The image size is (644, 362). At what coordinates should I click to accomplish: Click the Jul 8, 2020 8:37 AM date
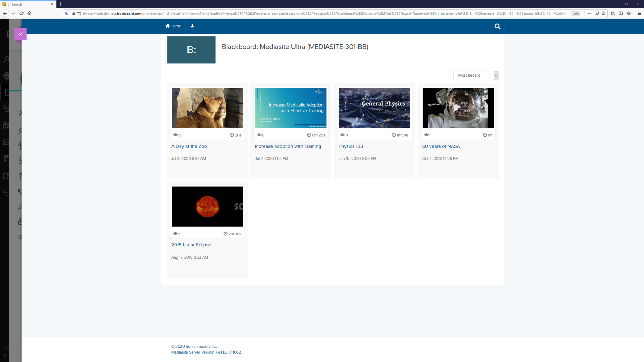pos(189,159)
